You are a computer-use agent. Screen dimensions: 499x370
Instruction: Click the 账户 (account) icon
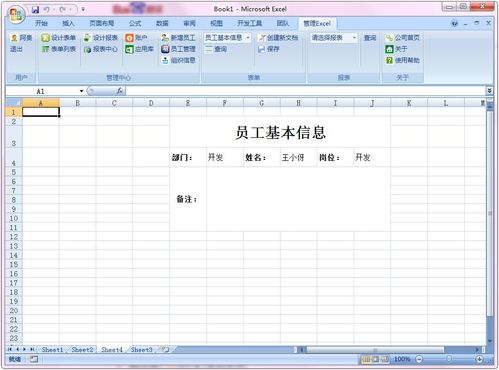(x=129, y=38)
